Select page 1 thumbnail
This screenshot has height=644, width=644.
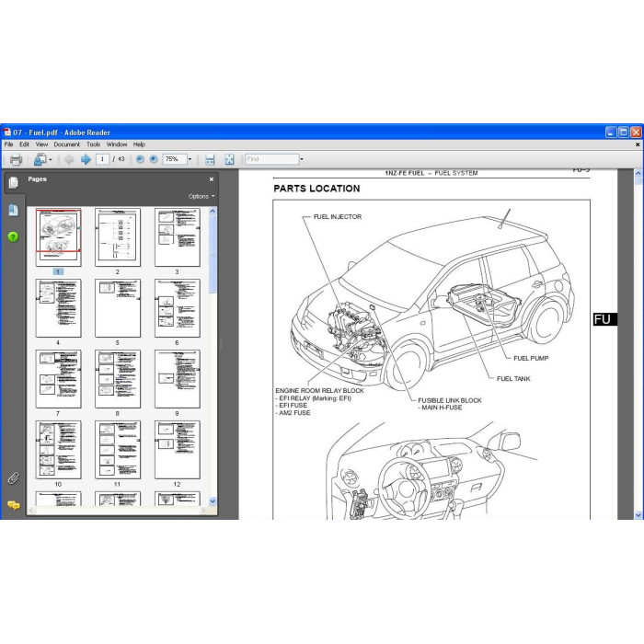58,237
